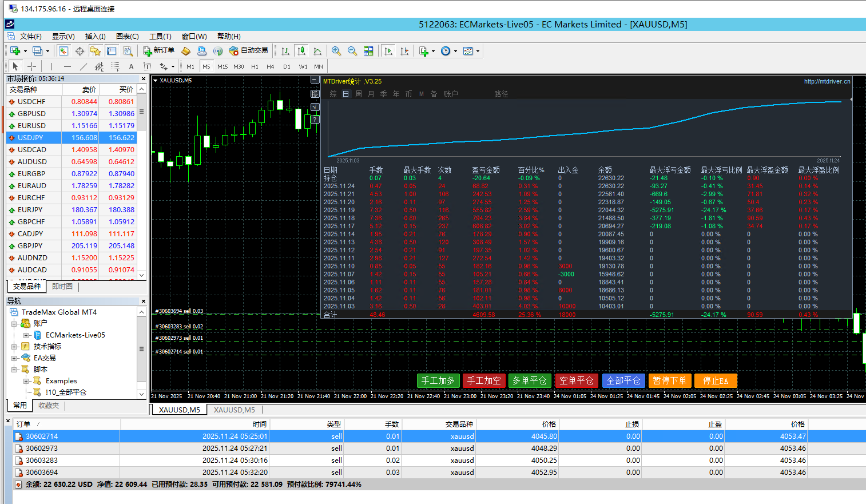Zoom in on the chart
This screenshot has height=504, width=866.
[336, 51]
